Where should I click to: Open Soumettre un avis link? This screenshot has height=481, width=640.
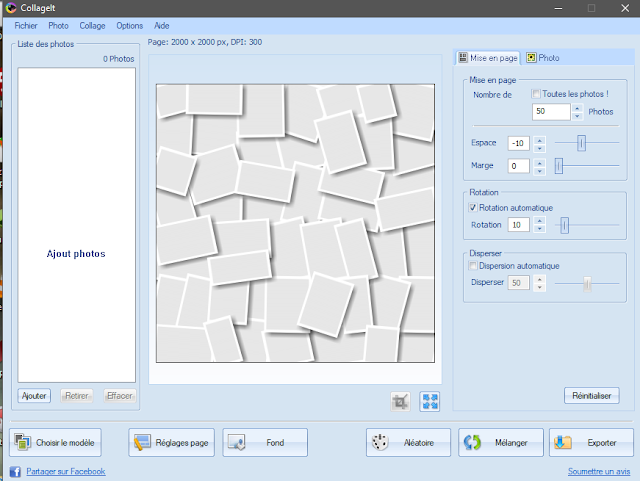[x=599, y=471]
